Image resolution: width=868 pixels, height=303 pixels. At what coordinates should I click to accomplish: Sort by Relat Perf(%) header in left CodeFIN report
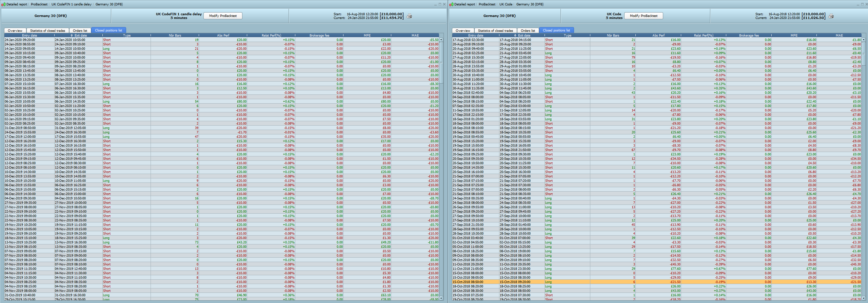tap(271, 35)
